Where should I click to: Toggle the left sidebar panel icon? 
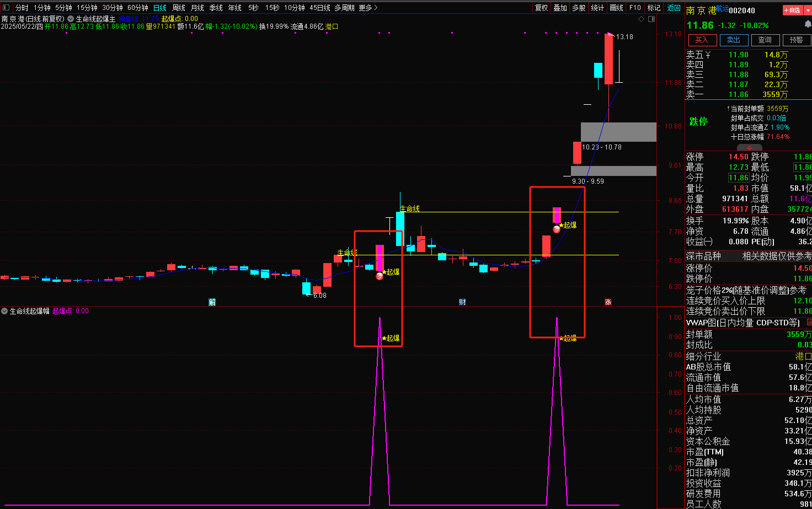click(6, 8)
